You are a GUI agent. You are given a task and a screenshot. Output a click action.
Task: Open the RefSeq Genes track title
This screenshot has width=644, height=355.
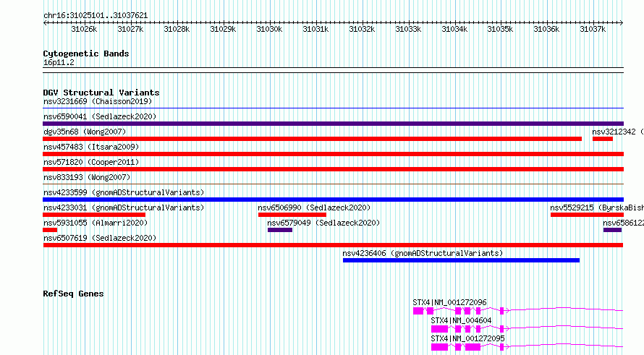73,294
